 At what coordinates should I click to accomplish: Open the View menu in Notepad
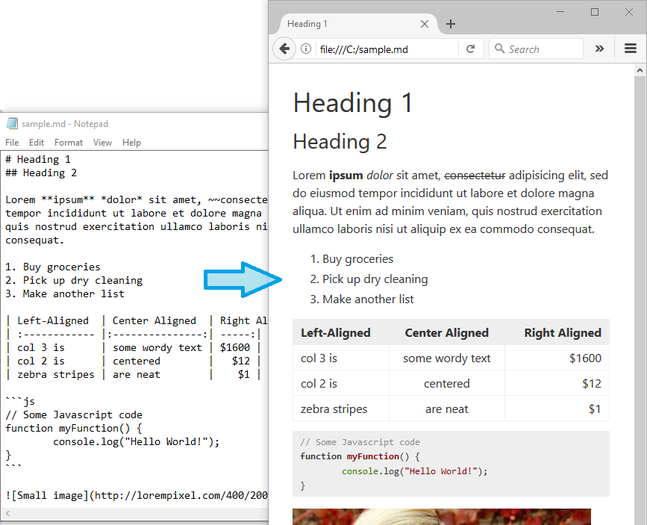(x=102, y=143)
